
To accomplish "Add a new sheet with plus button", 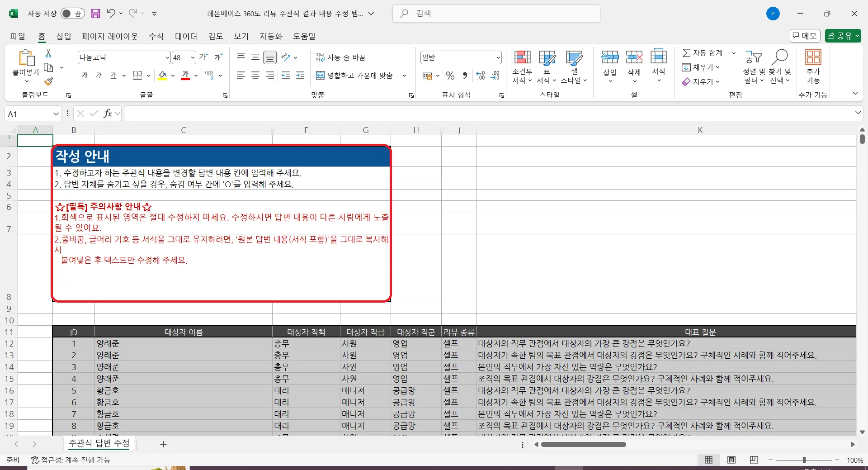I will click(163, 444).
